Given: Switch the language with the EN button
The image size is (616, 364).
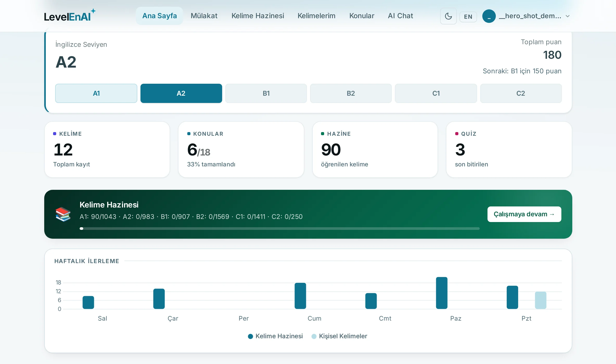Looking at the screenshot, I should [x=468, y=17].
